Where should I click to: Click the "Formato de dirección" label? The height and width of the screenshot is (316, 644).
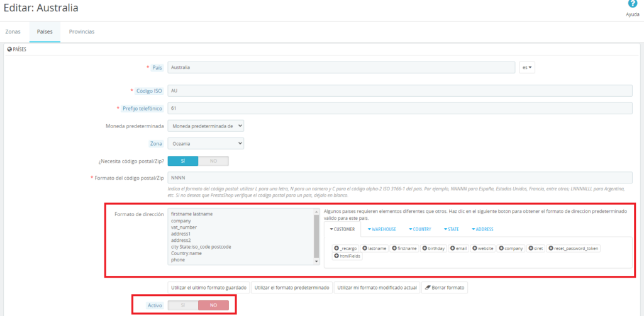(x=139, y=214)
